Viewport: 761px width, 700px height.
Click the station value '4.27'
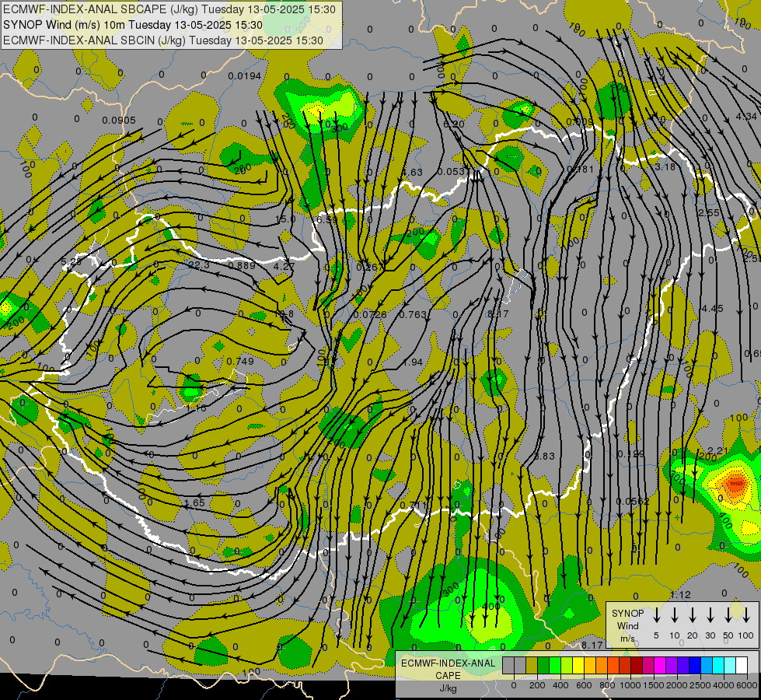[284, 266]
